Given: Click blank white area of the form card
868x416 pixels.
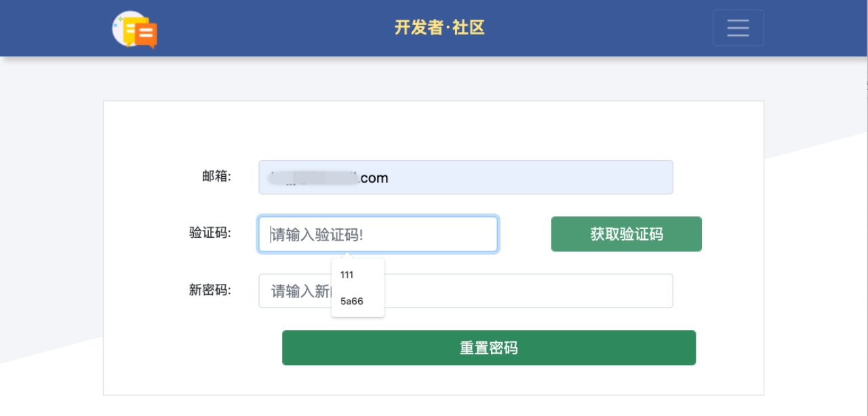Looking at the screenshot, I should click(x=434, y=130).
